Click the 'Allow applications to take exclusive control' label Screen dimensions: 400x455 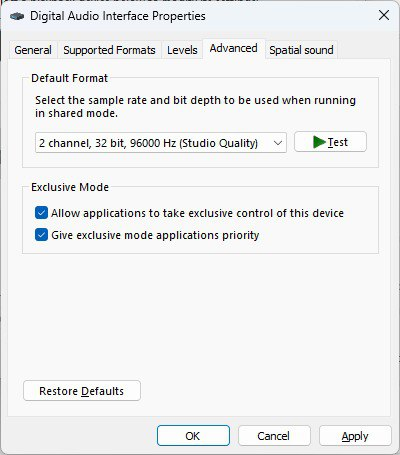click(197, 213)
